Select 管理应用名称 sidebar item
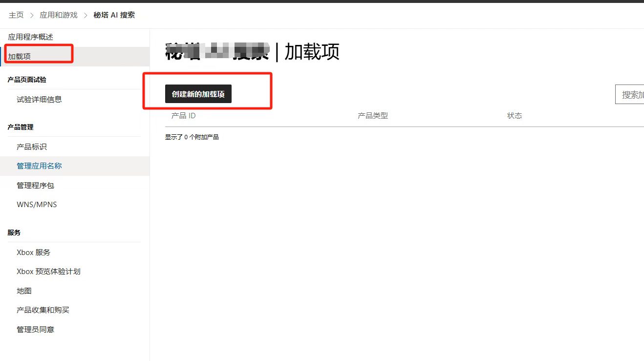Screen dimensions: 644x361 (x=75, y=166)
